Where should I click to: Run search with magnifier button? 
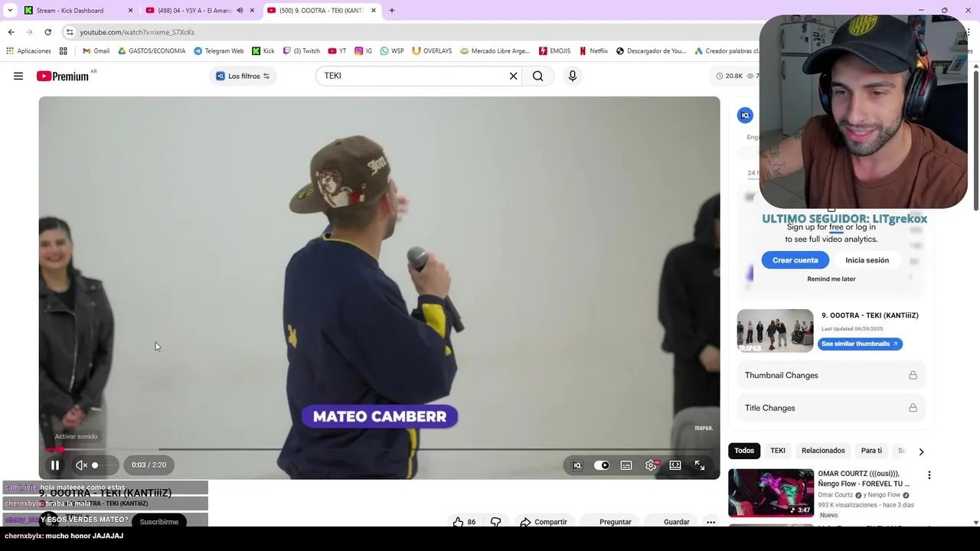pyautogui.click(x=538, y=76)
